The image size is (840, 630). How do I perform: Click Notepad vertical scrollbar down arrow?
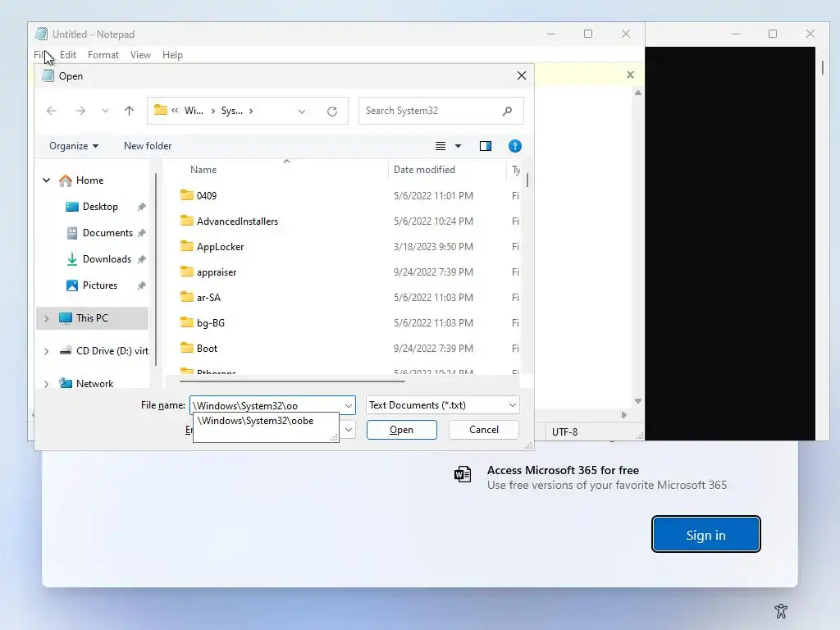click(x=638, y=401)
